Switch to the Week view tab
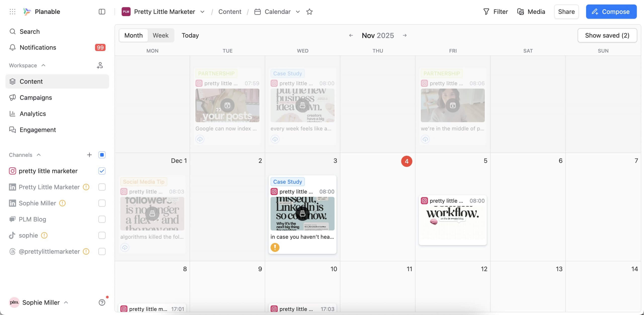Viewport: 644px width, 315px height. point(160,35)
